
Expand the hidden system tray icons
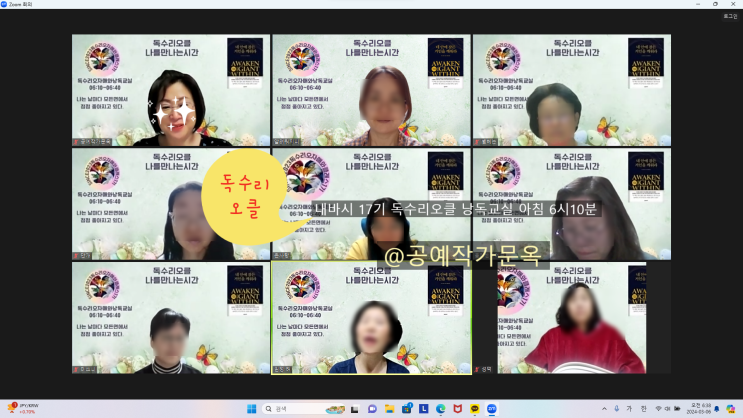[x=604, y=409]
